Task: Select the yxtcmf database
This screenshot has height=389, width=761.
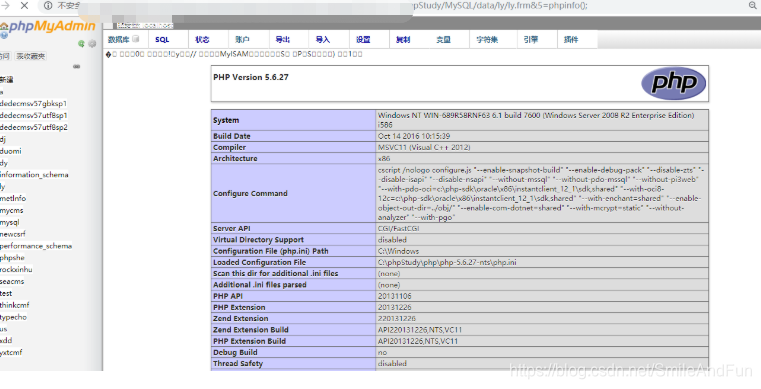Action: point(11,353)
